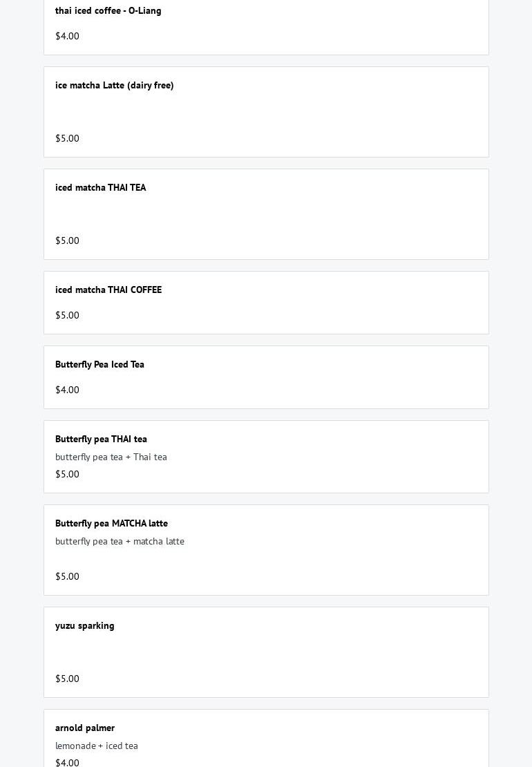Select Butterfly pea MATCHA latte title
Viewport: 532px width, 767px height.
click(x=111, y=523)
